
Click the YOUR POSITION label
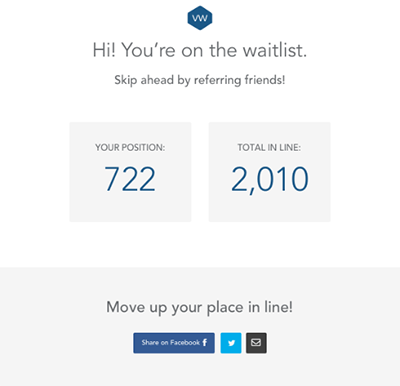(130, 147)
